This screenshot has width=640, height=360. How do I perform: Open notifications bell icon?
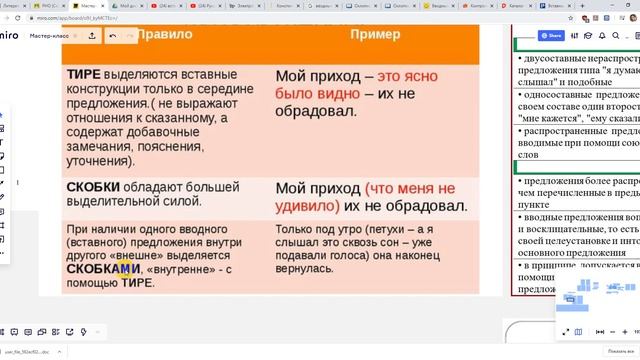[x=602, y=36]
